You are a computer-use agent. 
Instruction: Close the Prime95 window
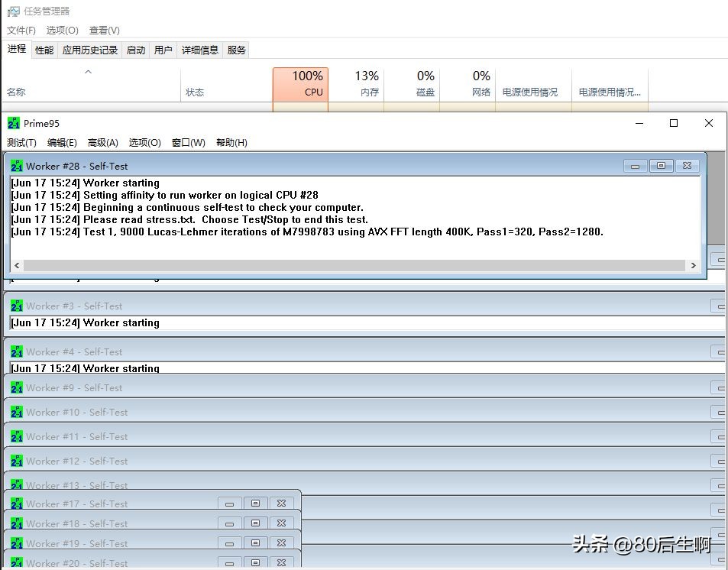(708, 123)
